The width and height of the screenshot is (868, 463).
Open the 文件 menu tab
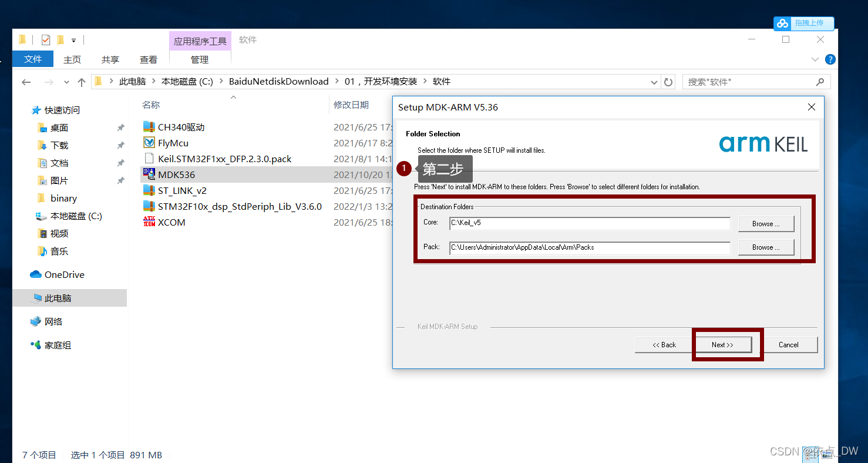(33, 59)
